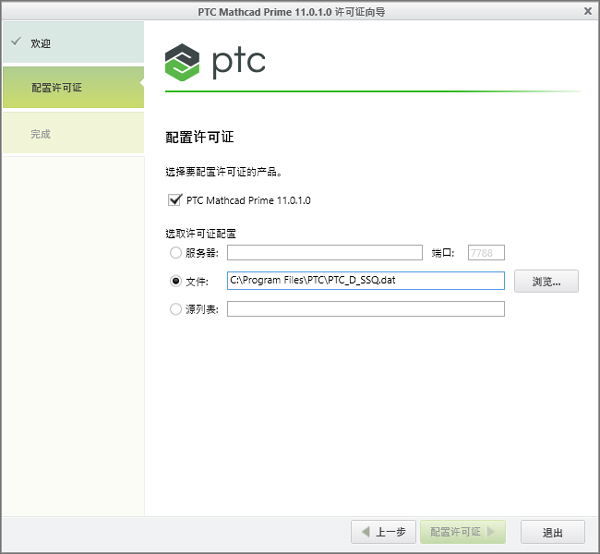Click the 端口: label
Viewport: 600px width, 554px height.
click(x=443, y=253)
